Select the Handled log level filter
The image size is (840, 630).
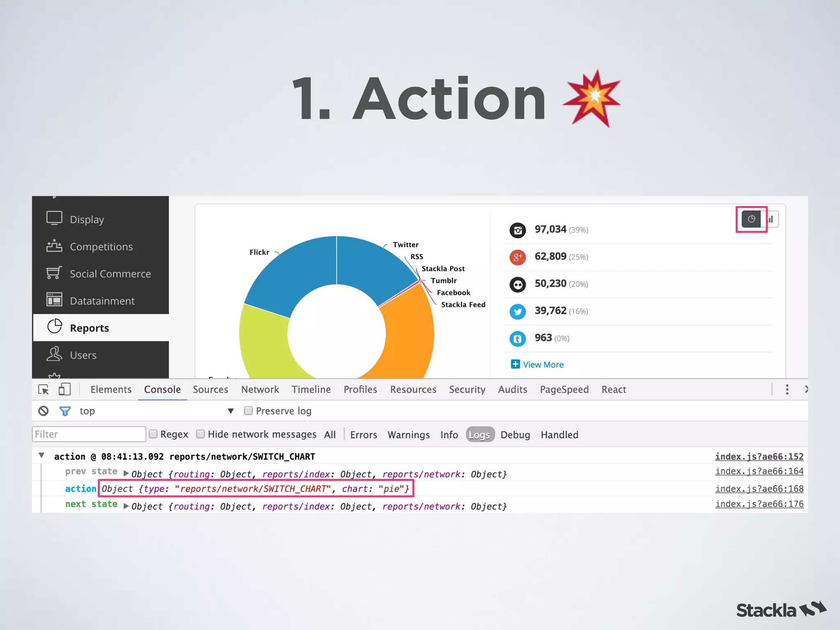tap(559, 435)
